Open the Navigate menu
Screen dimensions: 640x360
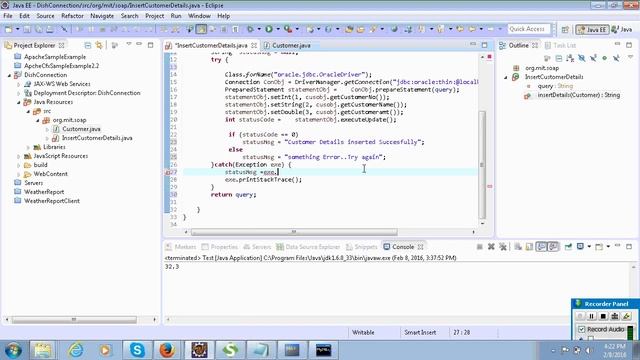[102, 16]
